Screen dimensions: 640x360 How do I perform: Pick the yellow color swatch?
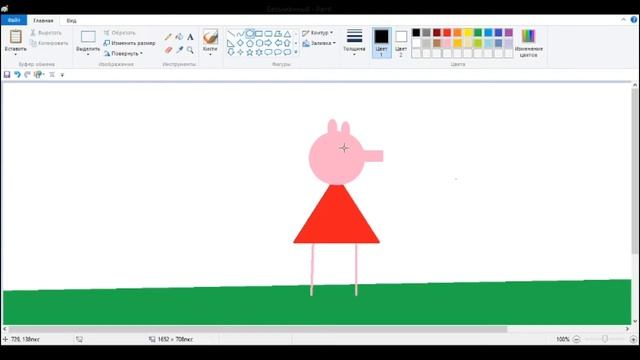coord(468,33)
